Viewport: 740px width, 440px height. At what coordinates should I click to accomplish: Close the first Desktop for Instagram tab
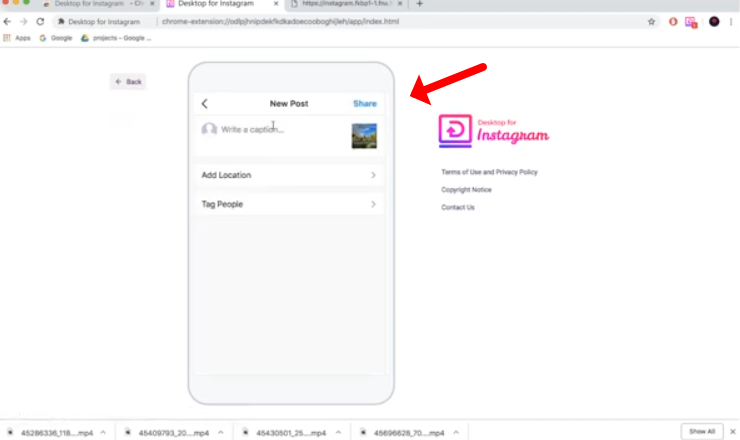pyautogui.click(x=152, y=4)
